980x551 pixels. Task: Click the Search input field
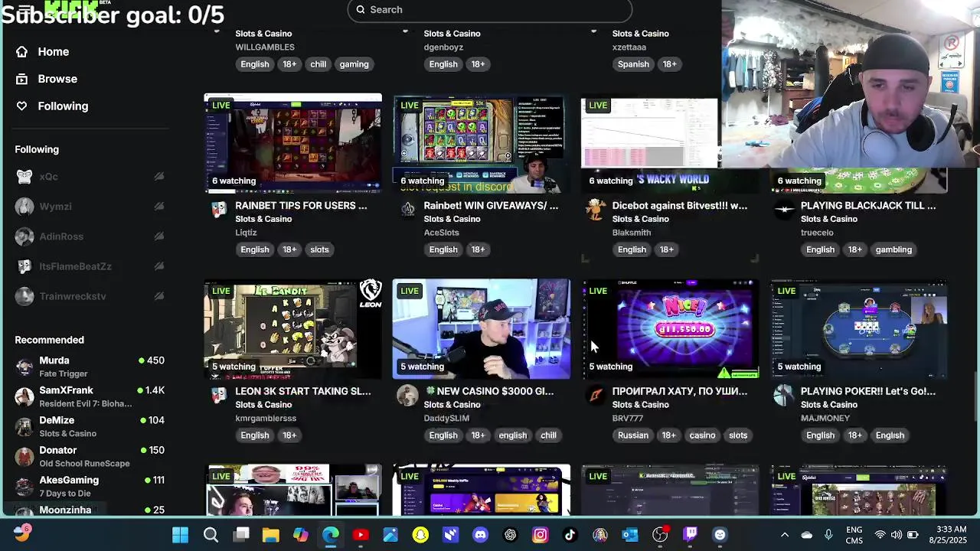[x=490, y=10]
